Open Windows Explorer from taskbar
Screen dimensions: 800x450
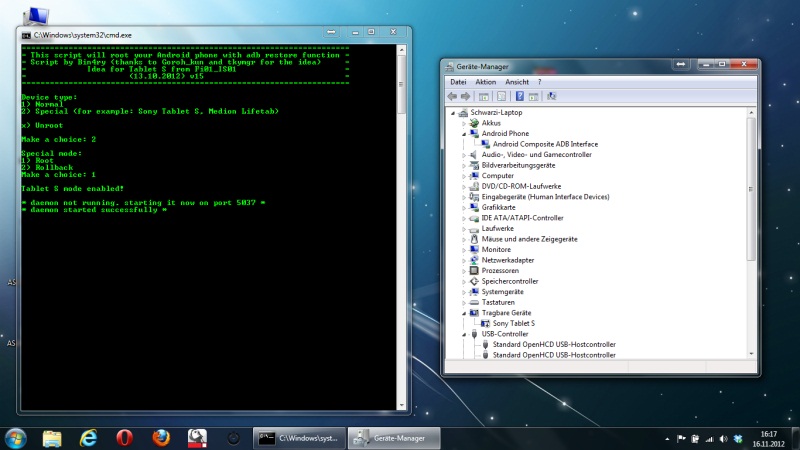pyautogui.click(x=52, y=439)
